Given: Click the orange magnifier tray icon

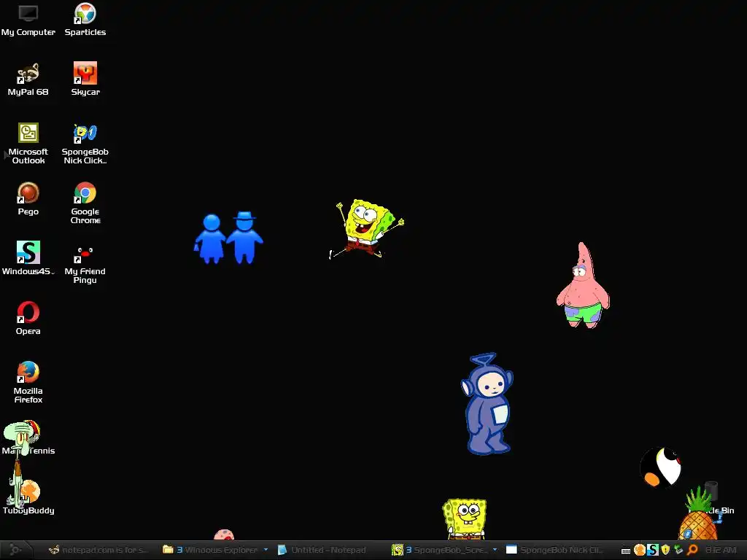Looking at the screenshot, I should pos(692,550).
